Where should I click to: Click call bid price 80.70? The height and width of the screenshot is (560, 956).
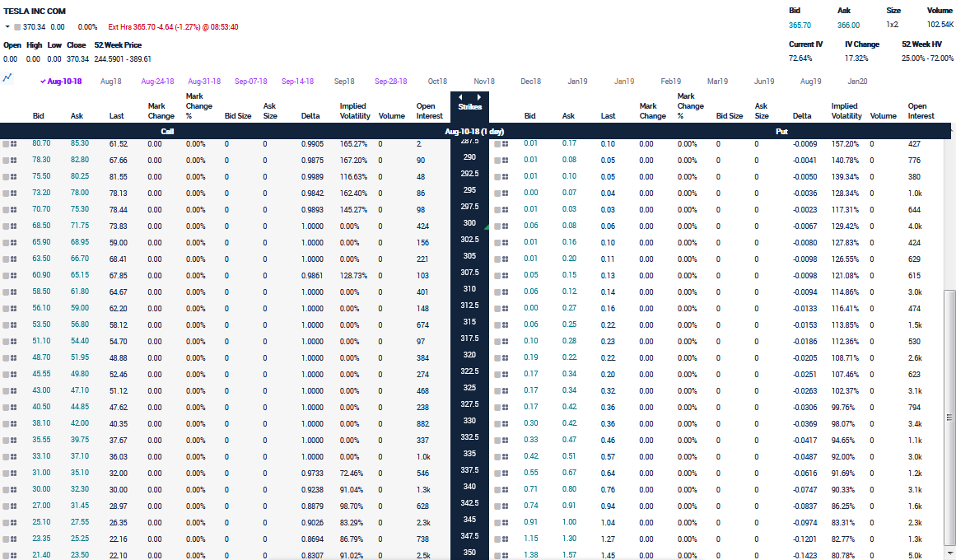pyautogui.click(x=41, y=143)
